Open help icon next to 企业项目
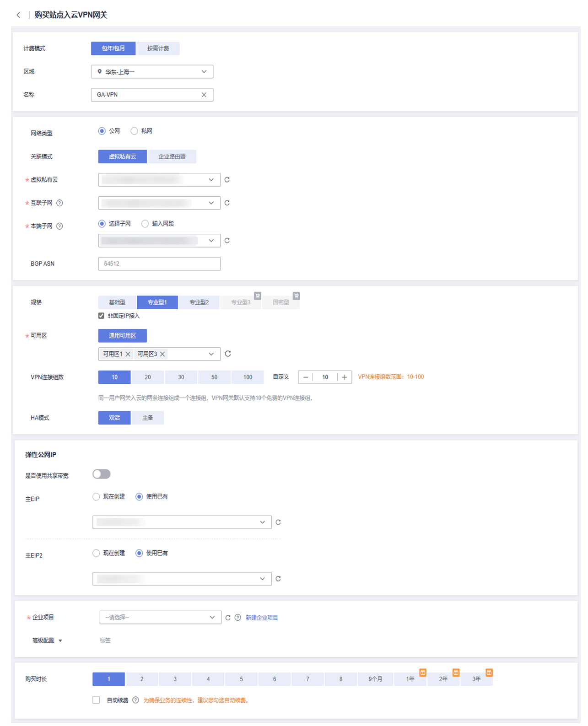The height and width of the screenshot is (726, 588). coord(238,618)
